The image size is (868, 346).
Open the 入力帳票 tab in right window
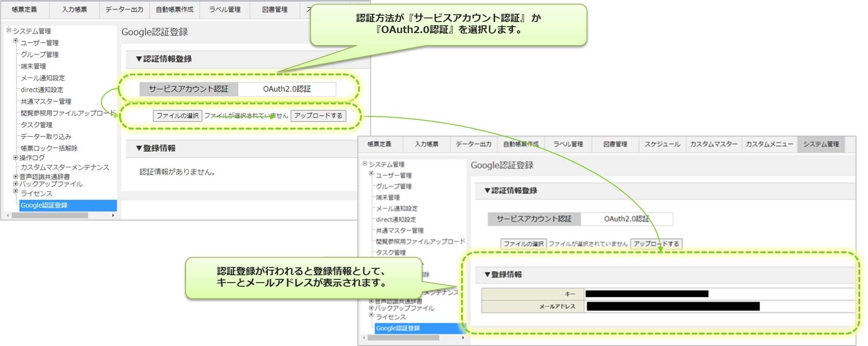(427, 144)
